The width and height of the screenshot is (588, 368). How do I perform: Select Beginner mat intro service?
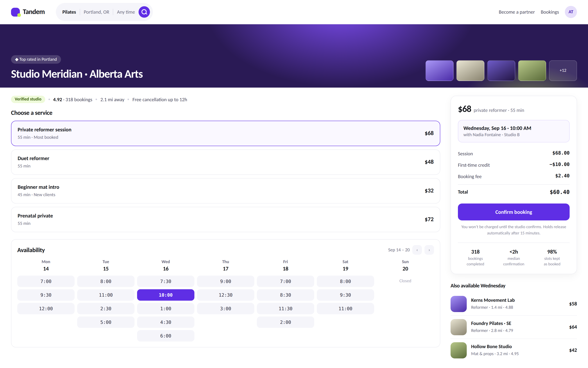tap(225, 191)
